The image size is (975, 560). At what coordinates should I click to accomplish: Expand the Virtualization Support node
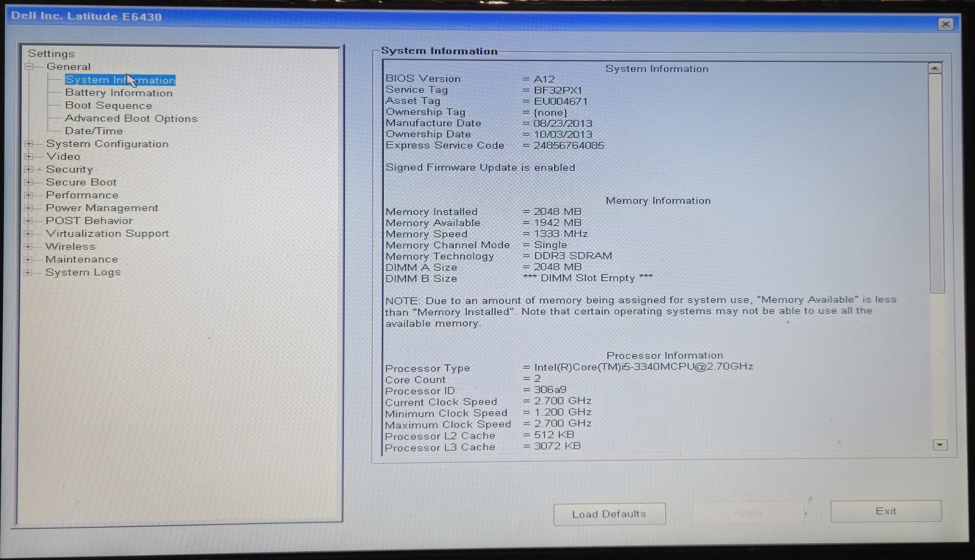click(x=28, y=233)
